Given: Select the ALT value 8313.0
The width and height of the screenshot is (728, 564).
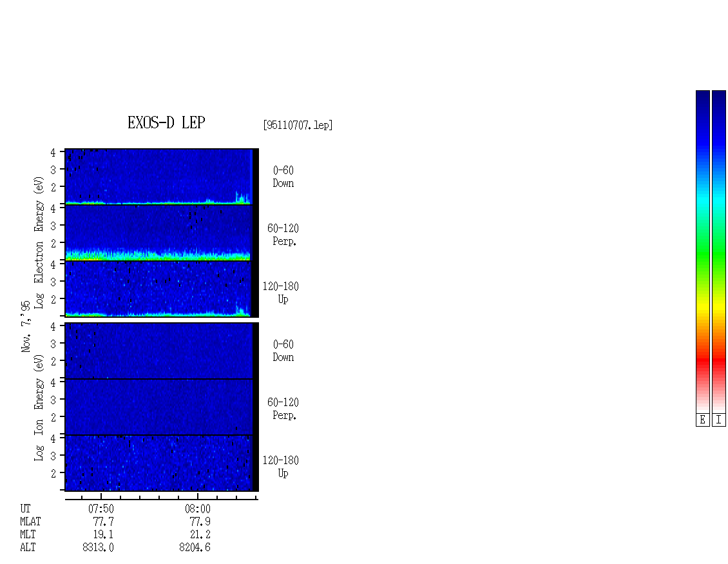Looking at the screenshot, I should 98,548.
